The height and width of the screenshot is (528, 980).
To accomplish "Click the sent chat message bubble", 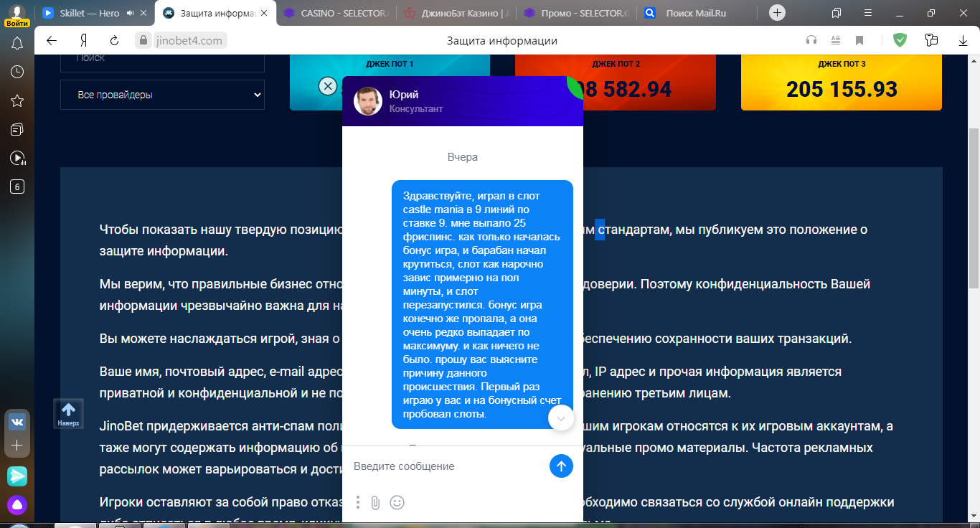I will [482, 304].
